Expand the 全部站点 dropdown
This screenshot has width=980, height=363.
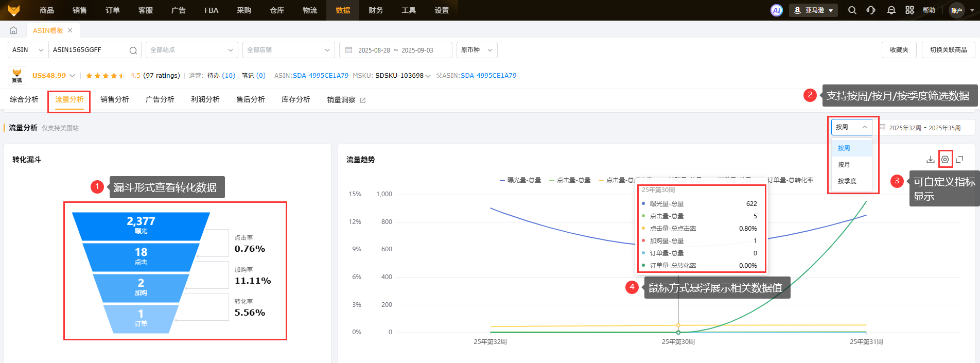[x=191, y=50]
